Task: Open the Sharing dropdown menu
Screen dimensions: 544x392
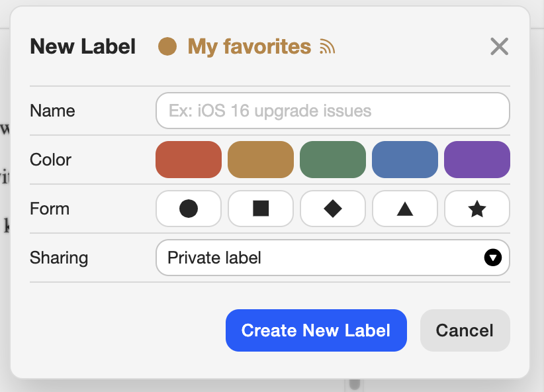Action: (x=332, y=258)
